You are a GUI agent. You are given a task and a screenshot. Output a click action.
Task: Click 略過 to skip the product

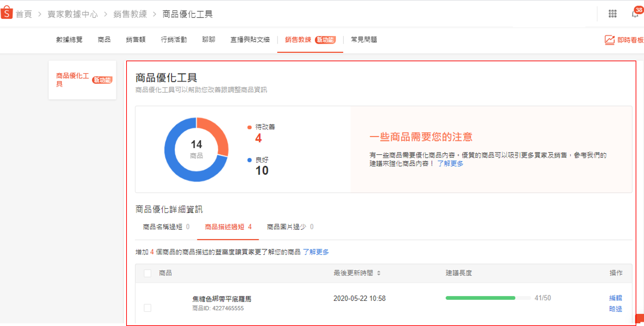tap(615, 309)
